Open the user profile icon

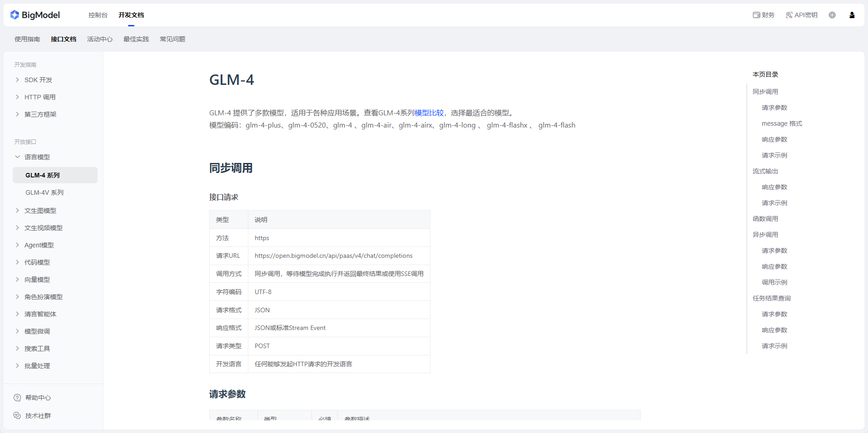tap(852, 15)
